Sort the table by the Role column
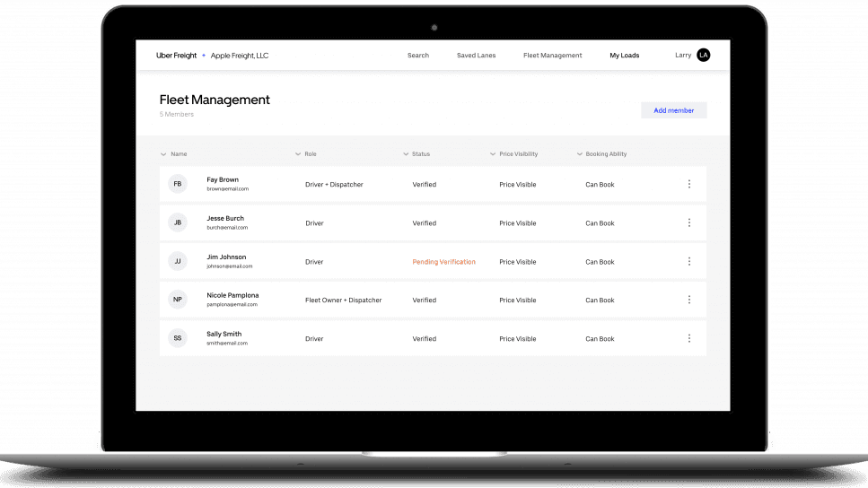 click(306, 153)
